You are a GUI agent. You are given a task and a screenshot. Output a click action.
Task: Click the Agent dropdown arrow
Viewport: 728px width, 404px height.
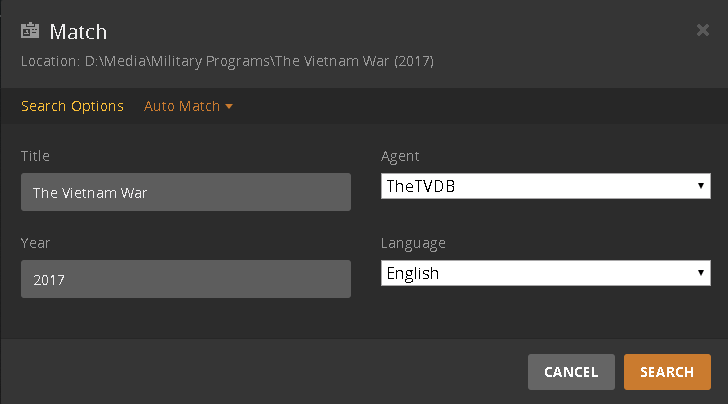pyautogui.click(x=701, y=186)
